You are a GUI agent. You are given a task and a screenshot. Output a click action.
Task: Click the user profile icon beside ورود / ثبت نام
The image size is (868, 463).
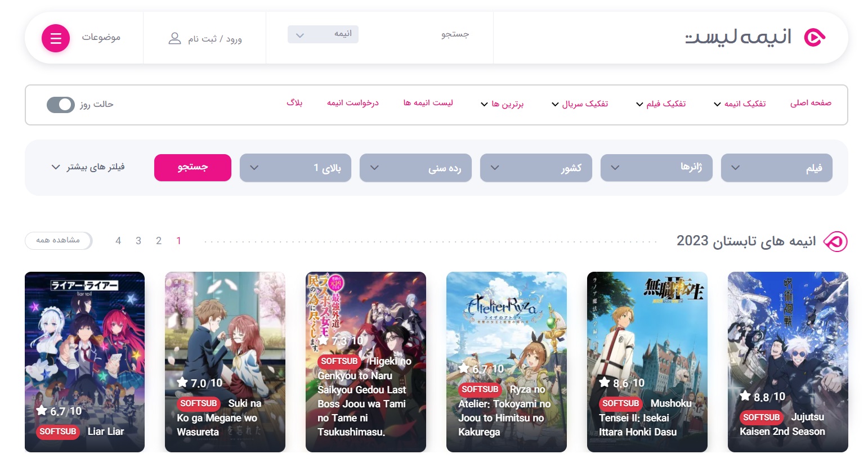point(175,39)
